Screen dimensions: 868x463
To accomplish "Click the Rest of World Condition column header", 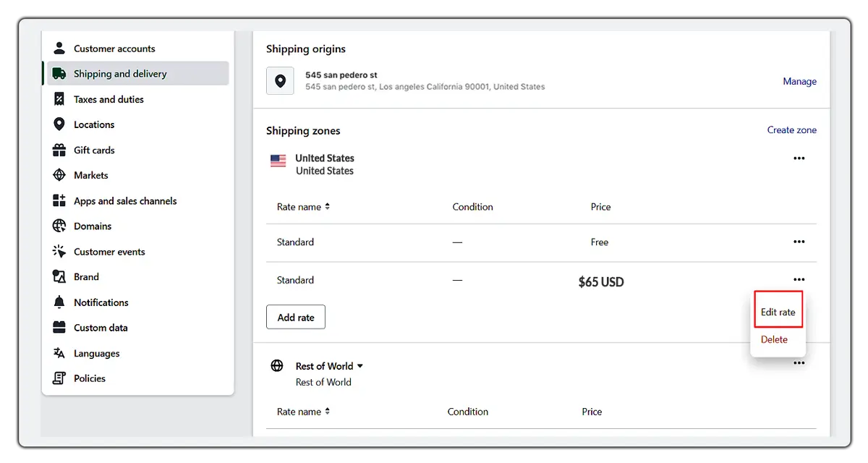I will click(468, 412).
